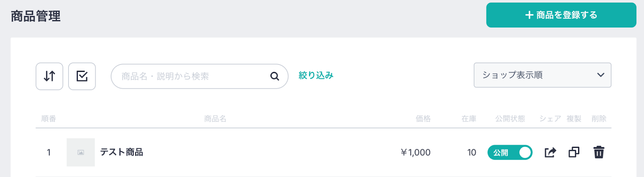Open the テスト商品 product thumbnail

tap(81, 152)
